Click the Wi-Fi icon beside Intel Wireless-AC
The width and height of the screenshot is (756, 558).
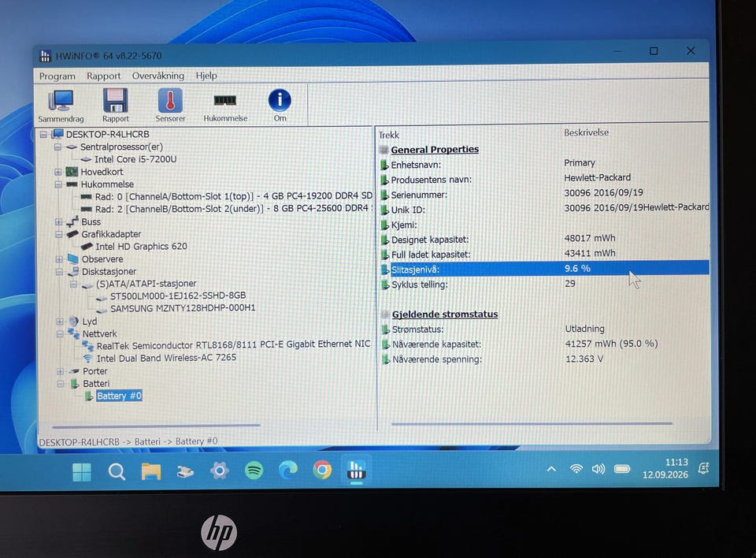pyautogui.click(x=87, y=358)
